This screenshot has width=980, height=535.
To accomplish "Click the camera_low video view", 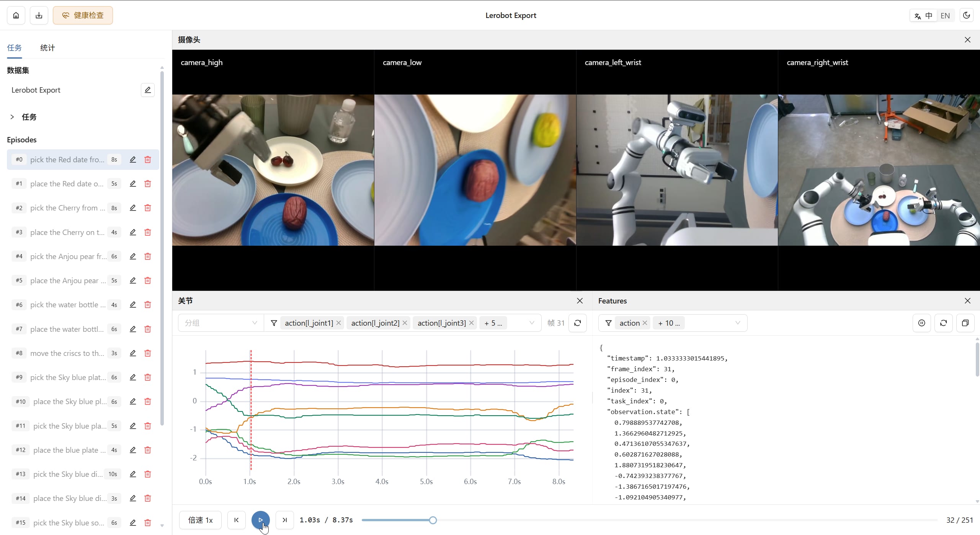I will [x=475, y=170].
